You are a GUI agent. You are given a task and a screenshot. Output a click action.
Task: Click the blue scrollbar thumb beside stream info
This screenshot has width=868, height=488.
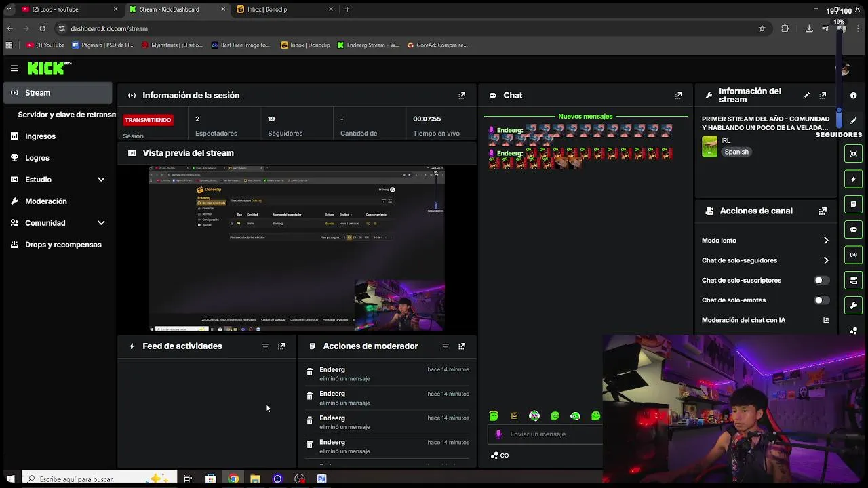(x=839, y=117)
